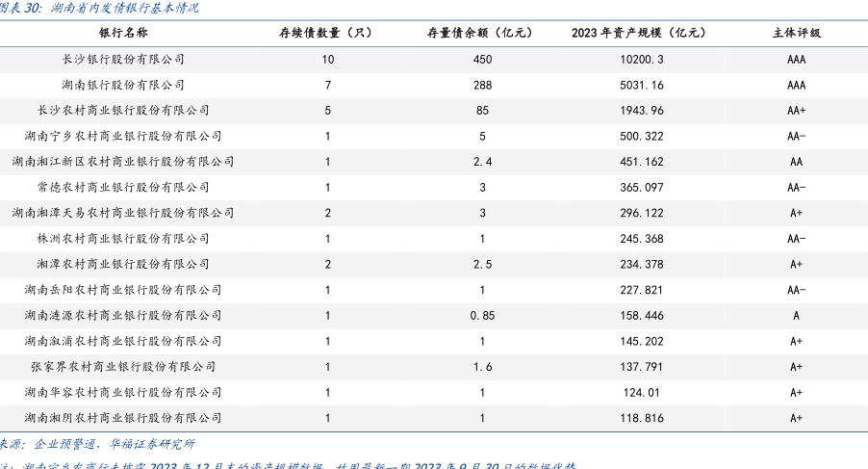Click 长沙农村商业银行股份有限公司 bank name

pos(123,111)
